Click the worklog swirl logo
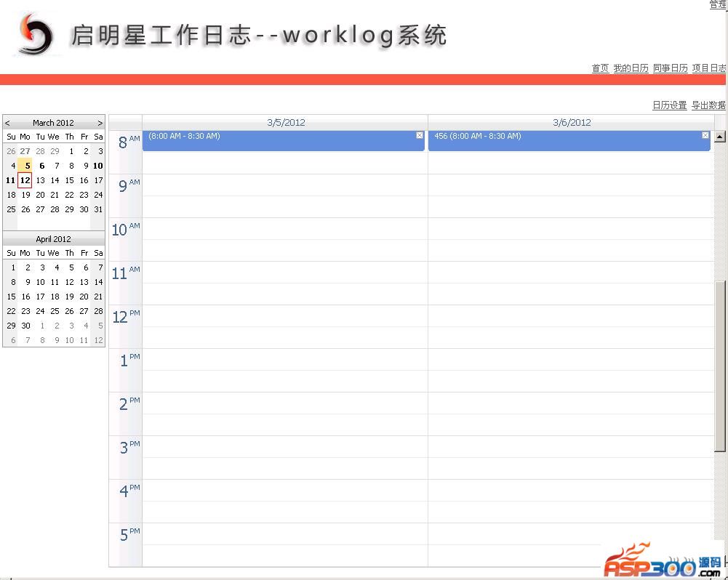The height and width of the screenshot is (580, 728). pyautogui.click(x=36, y=33)
